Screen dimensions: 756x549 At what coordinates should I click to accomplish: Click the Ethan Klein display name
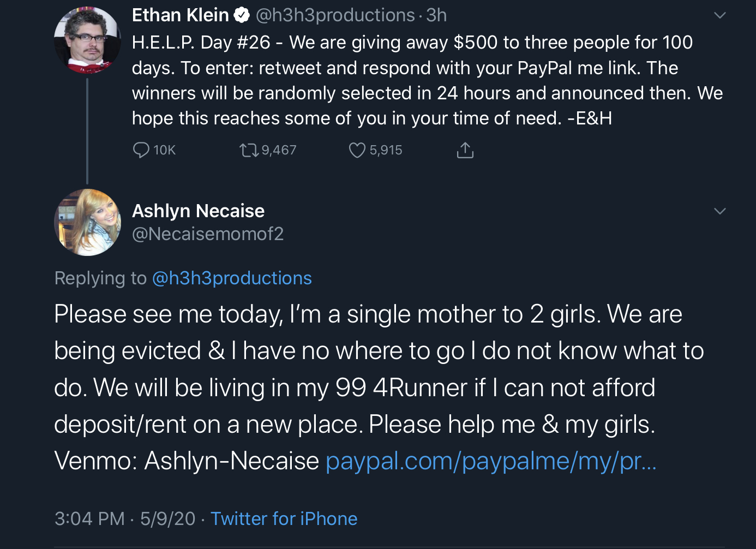pos(181,15)
